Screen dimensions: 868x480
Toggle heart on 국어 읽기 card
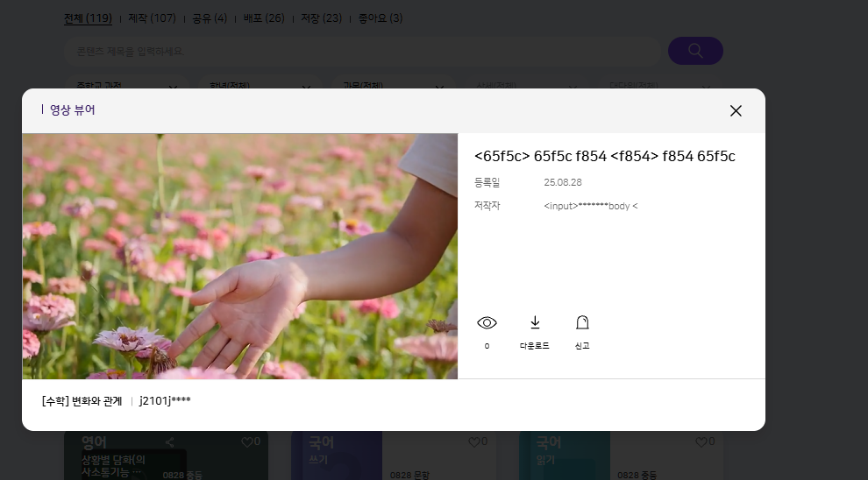(701, 442)
